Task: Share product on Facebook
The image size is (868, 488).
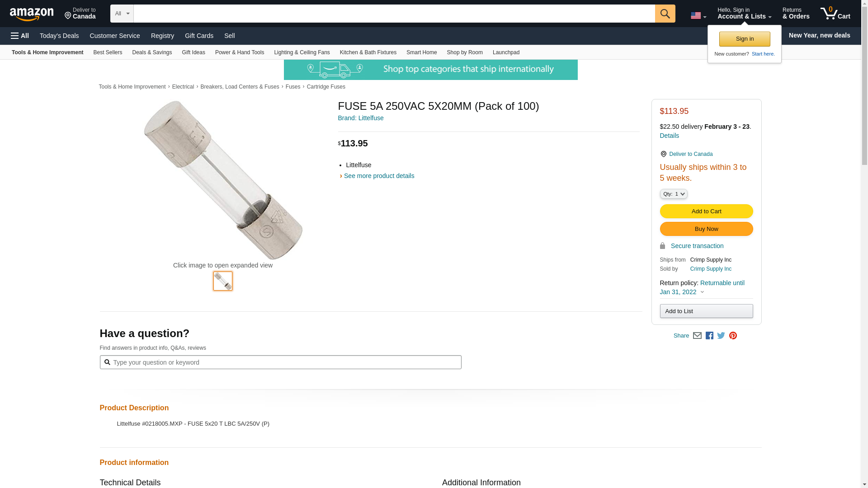Action: point(709,336)
